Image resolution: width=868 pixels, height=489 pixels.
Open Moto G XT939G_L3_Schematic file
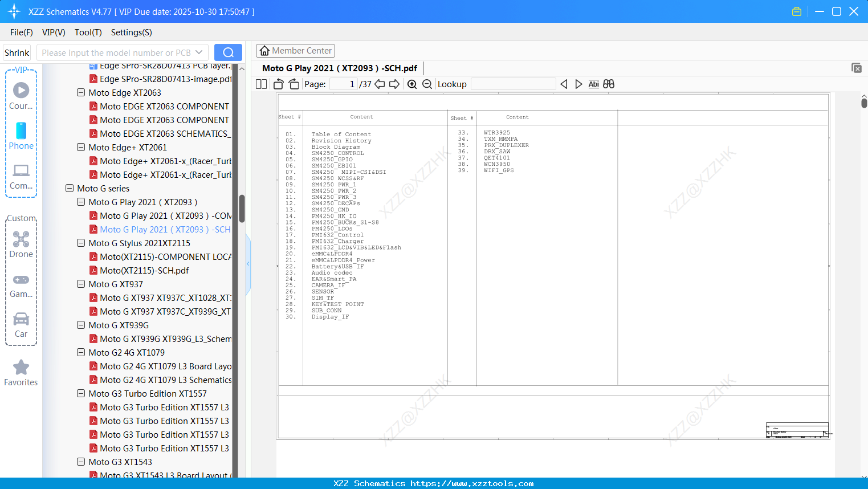coord(161,339)
